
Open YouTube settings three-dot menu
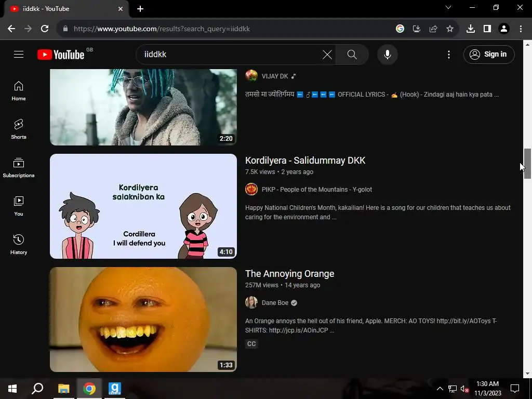pyautogui.click(x=449, y=54)
